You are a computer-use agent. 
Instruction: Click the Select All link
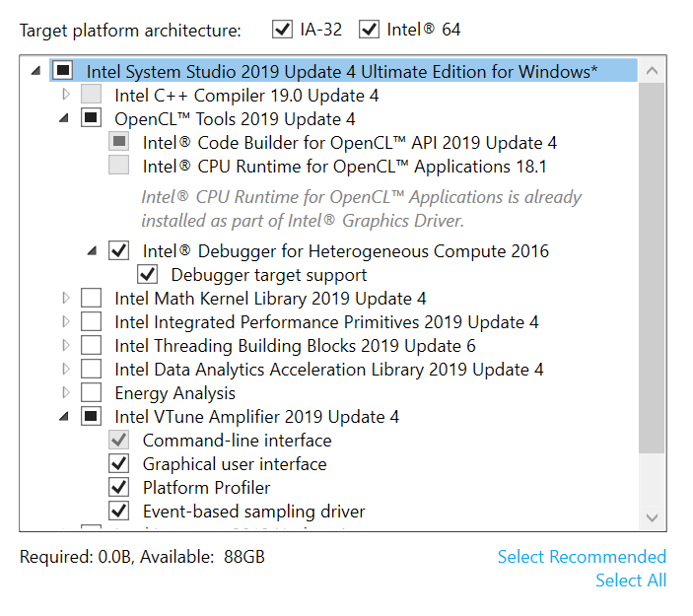tap(631, 581)
